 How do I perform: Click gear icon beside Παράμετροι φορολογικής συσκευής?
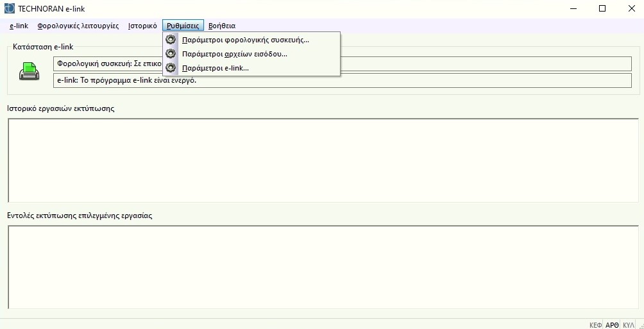pos(171,40)
